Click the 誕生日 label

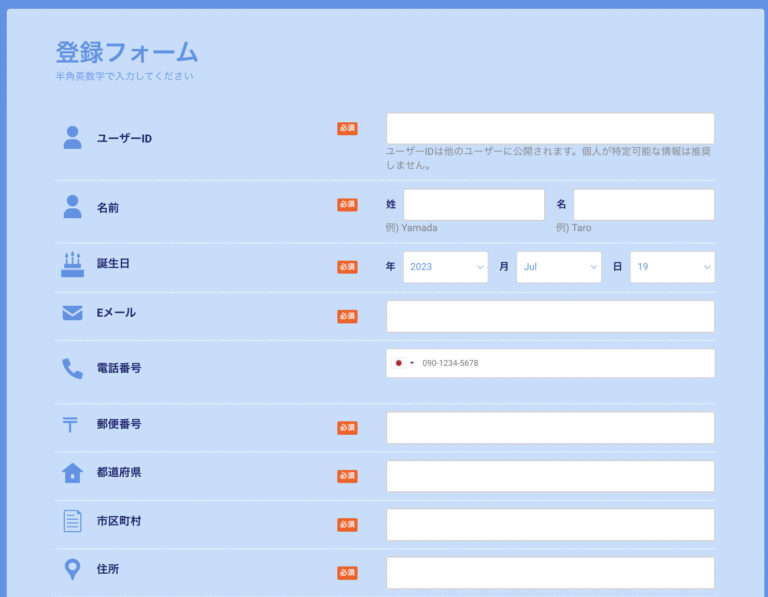[113, 263]
